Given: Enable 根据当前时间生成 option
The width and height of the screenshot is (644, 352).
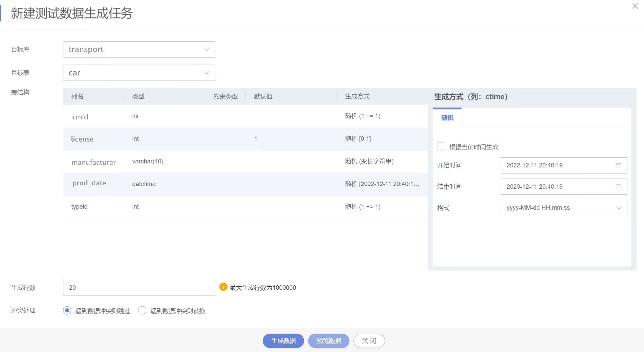Looking at the screenshot, I should point(441,146).
